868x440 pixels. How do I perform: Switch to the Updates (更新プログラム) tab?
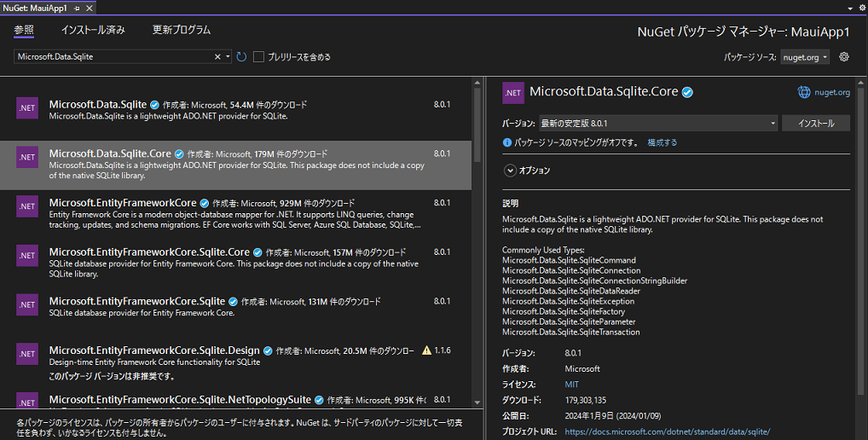coord(182,30)
